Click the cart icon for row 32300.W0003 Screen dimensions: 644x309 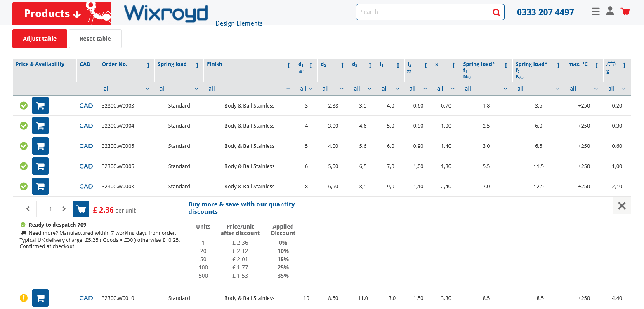coord(40,105)
